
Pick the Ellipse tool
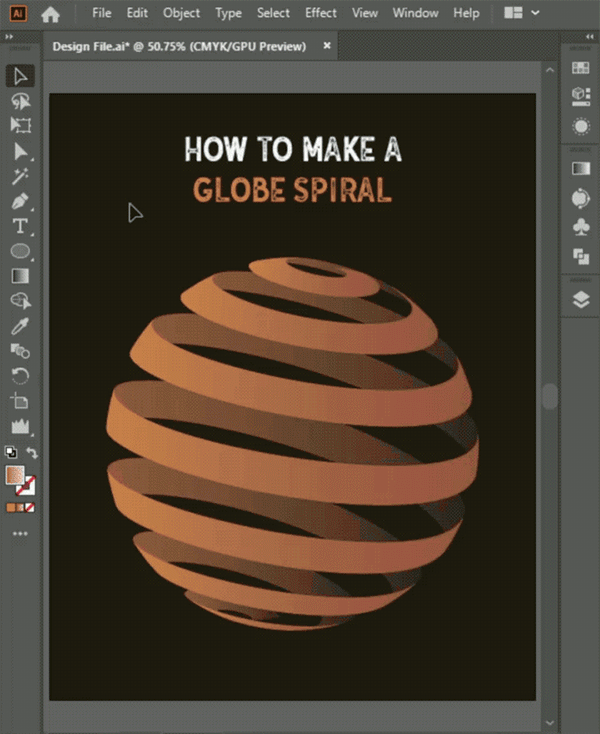(x=20, y=251)
